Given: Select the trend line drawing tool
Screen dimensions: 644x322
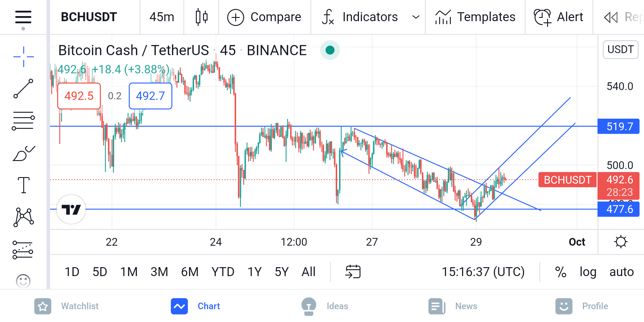Looking at the screenshot, I should coord(24,89).
